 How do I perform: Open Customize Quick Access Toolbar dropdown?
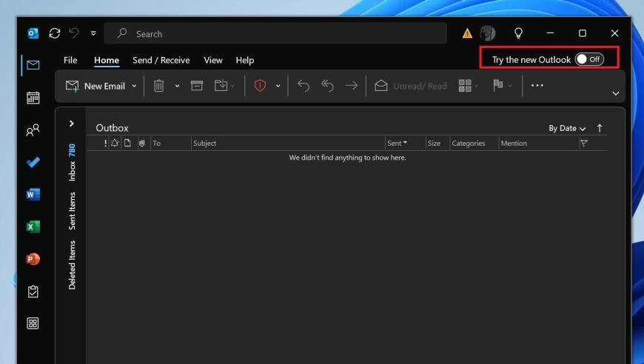[x=94, y=33]
